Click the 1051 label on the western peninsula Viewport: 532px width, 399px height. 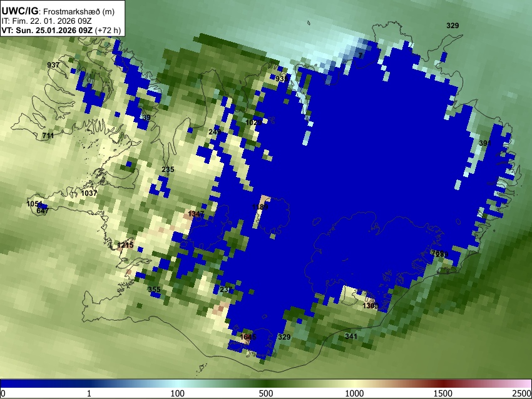coord(34,204)
